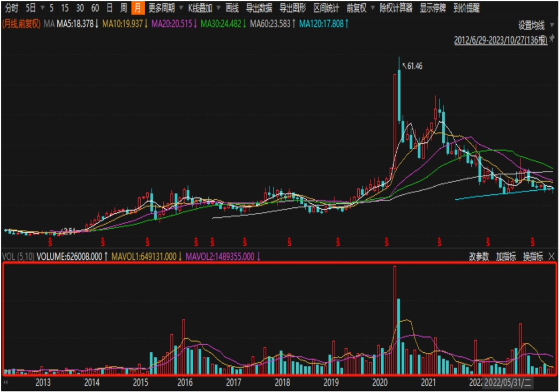Click the tallest red 2020 volume bar
The height and width of the screenshot is (392, 559).
click(394, 320)
